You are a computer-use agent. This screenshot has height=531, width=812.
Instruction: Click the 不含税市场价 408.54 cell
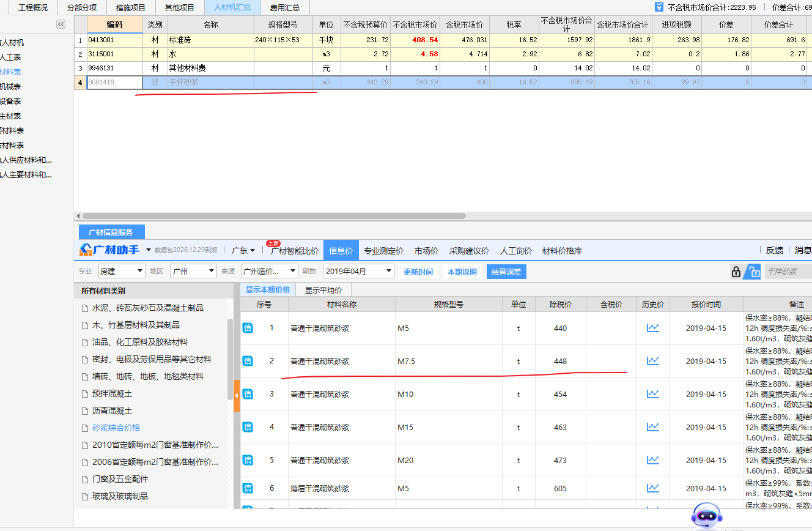tap(415, 40)
